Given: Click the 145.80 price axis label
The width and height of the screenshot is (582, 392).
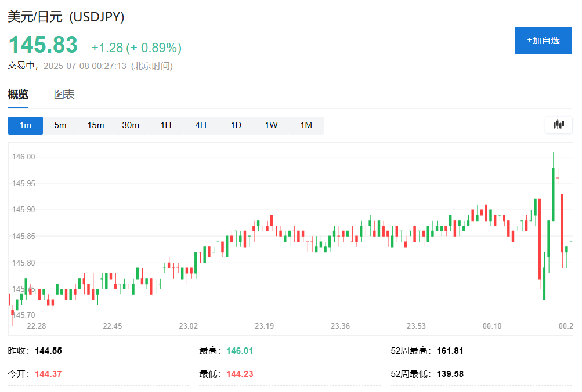Looking at the screenshot, I should tap(24, 263).
